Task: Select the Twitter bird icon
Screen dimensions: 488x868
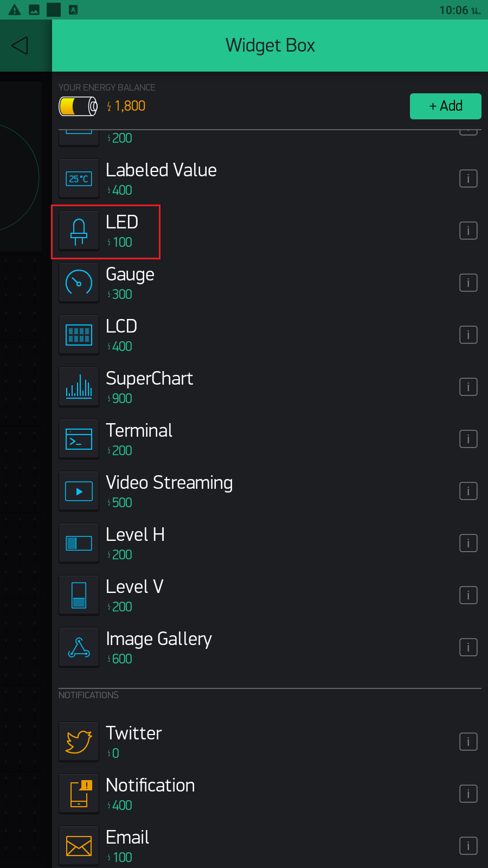Action: point(79,742)
